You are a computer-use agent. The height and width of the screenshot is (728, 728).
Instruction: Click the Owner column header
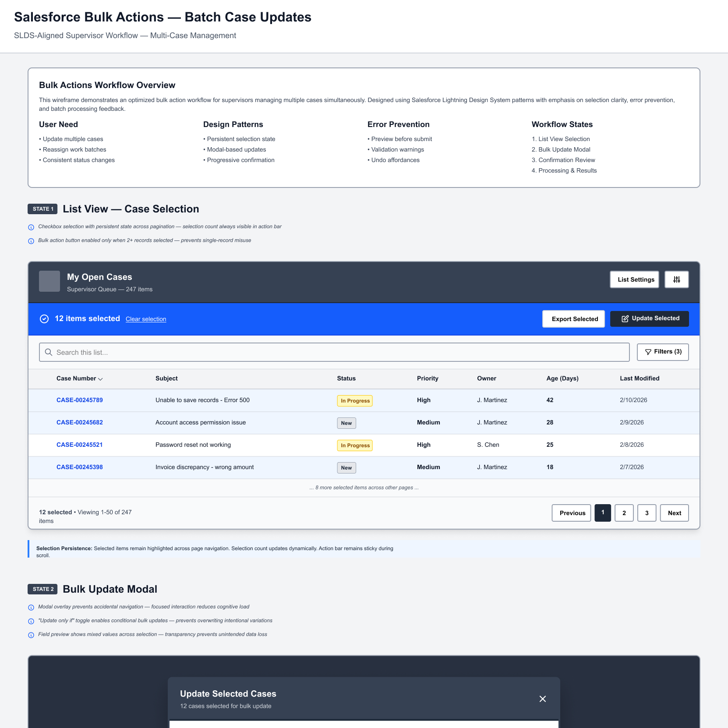point(487,378)
